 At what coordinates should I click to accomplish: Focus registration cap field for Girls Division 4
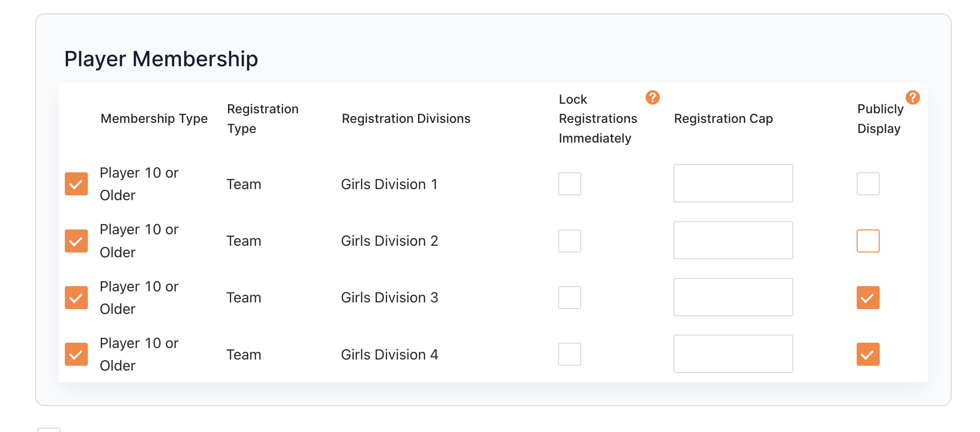tap(733, 354)
